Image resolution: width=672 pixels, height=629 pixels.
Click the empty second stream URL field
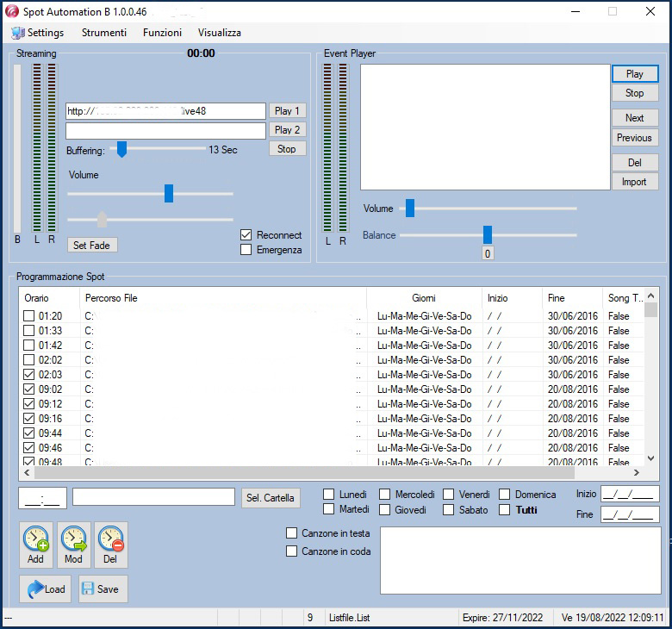[166, 131]
